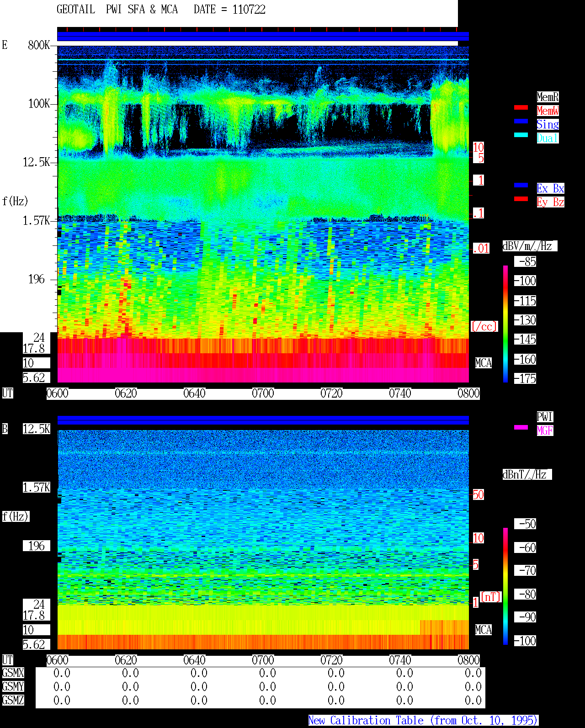
Task: Click the red Ey Bz legend swatch
Action: point(521,199)
